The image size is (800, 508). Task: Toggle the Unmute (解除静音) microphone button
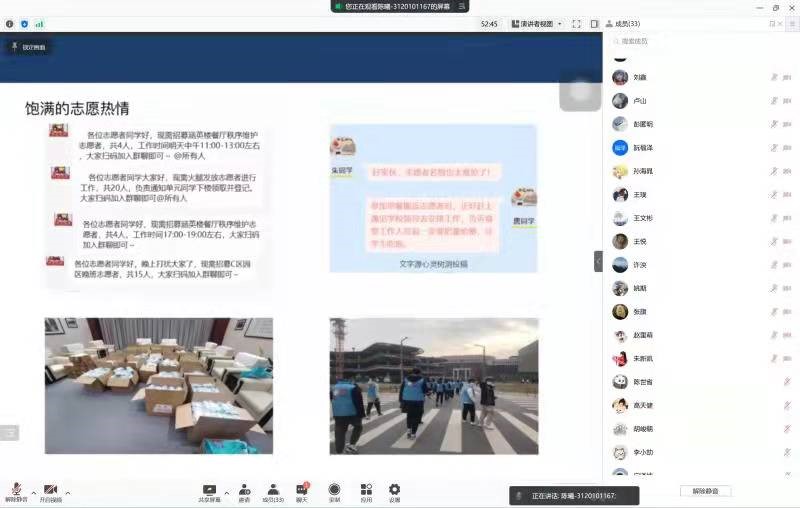coord(16,490)
